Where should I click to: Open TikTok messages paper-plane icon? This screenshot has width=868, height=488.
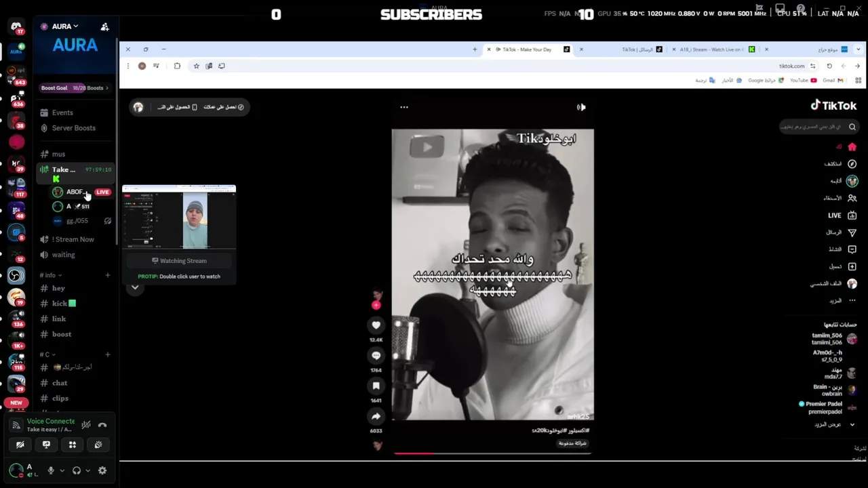click(x=852, y=232)
